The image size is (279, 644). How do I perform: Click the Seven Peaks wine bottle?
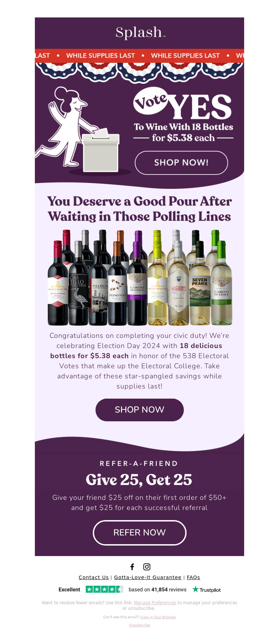tap(200, 283)
